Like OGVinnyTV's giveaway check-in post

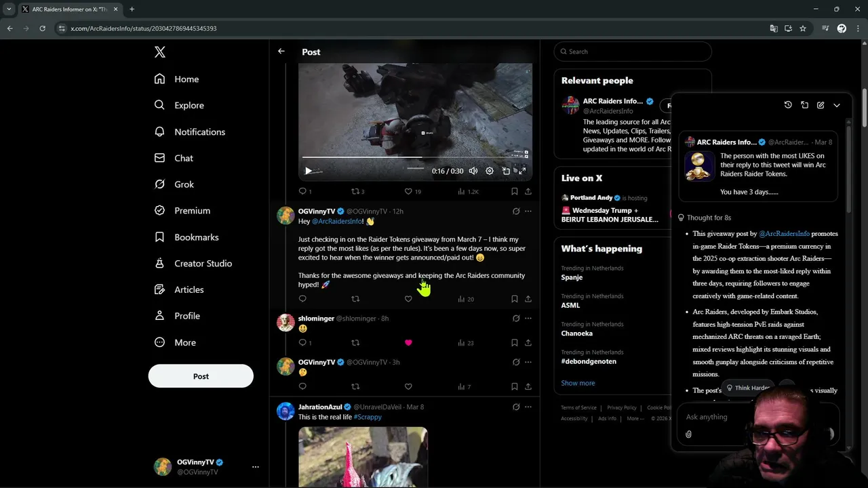[x=408, y=299]
